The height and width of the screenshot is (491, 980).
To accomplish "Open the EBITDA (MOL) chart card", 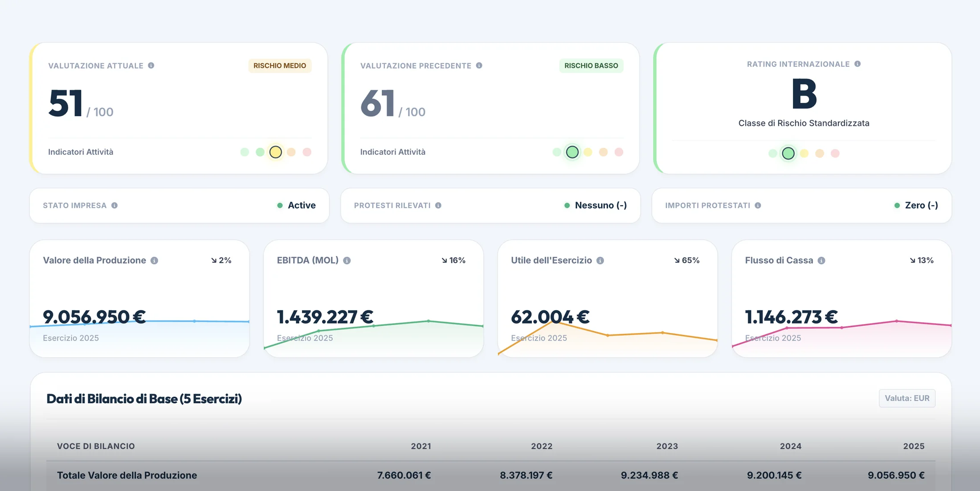I will click(373, 299).
